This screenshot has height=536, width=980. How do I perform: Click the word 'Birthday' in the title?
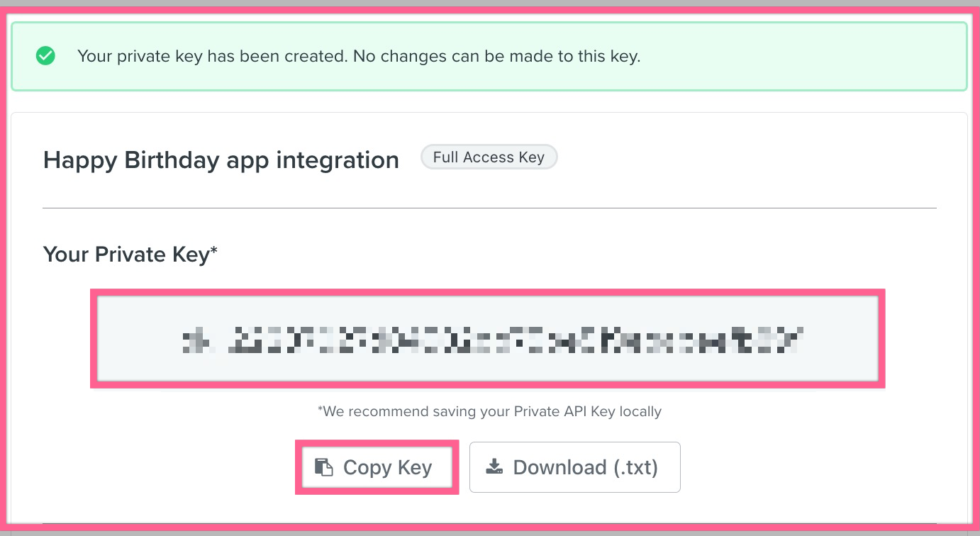(172, 160)
